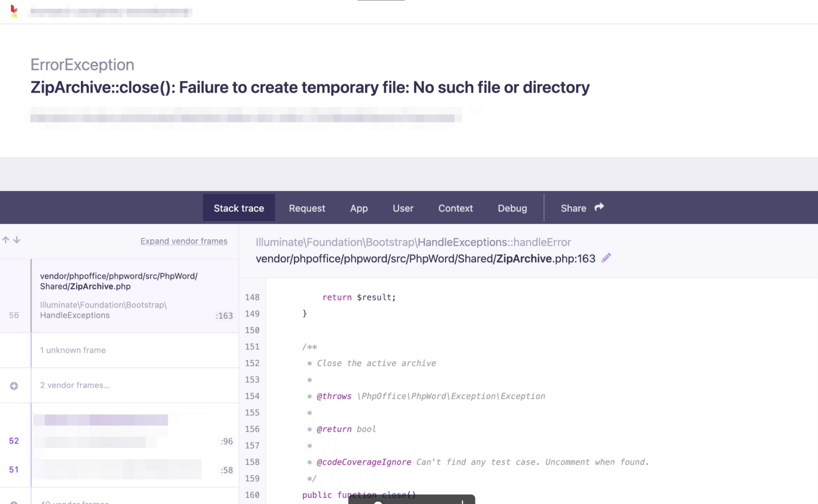The image size is (818, 504).
Task: Click the Ignition logo icon
Action: tap(14, 11)
